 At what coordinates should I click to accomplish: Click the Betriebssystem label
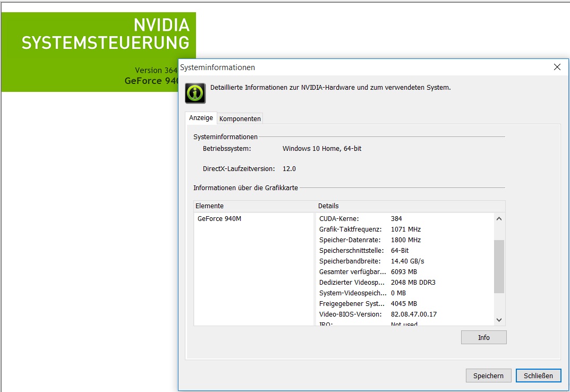227,148
